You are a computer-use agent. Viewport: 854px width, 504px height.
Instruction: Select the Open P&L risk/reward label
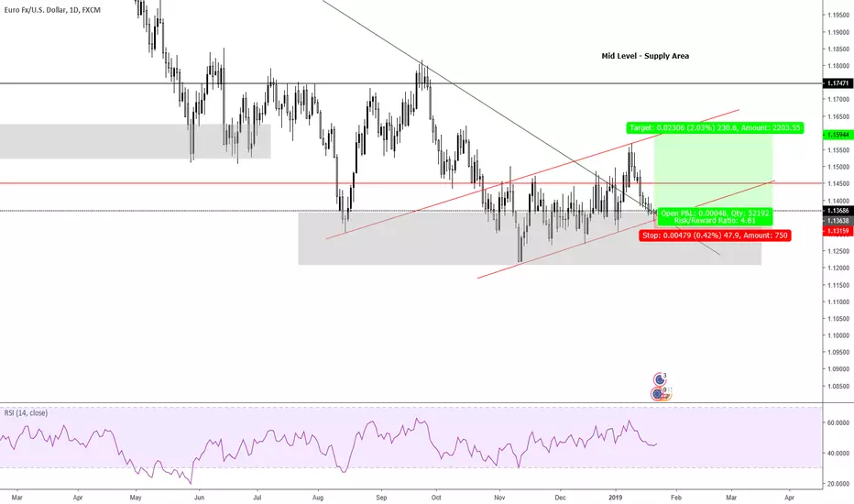tap(715, 217)
